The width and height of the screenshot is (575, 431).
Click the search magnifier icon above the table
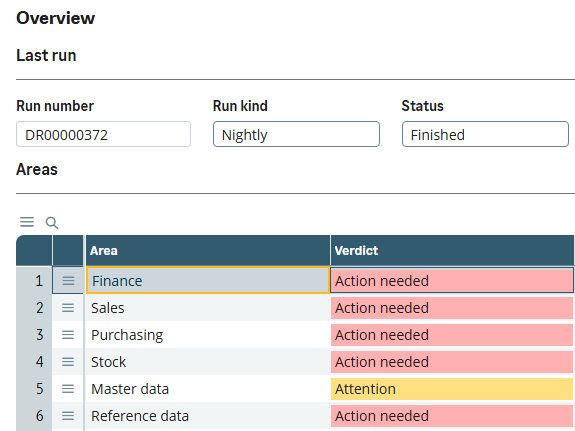click(51, 222)
